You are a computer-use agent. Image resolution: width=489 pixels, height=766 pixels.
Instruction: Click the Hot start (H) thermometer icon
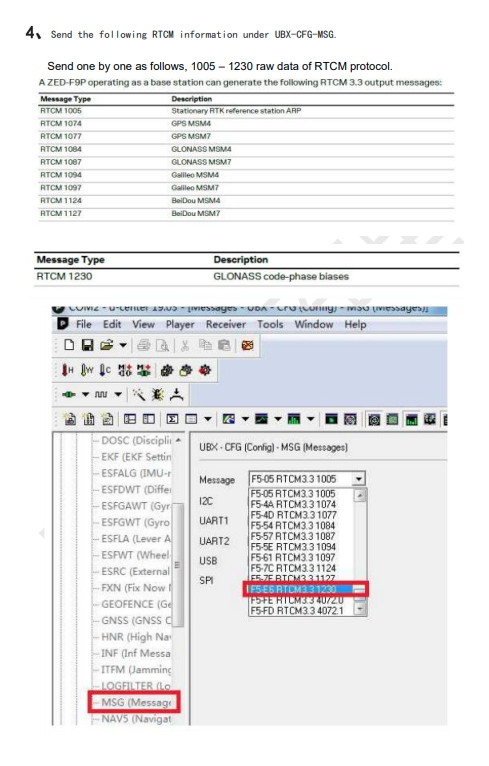[x=67, y=370]
